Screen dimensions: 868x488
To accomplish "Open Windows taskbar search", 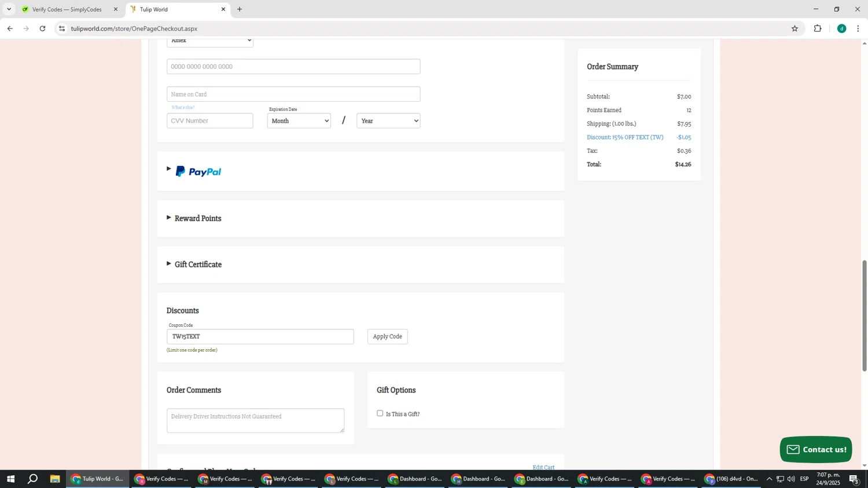I will (x=32, y=479).
